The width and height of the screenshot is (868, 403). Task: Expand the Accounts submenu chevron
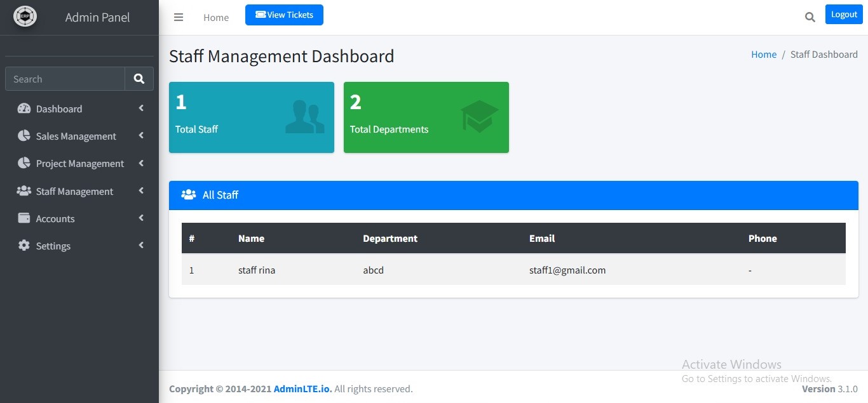pyautogui.click(x=141, y=218)
